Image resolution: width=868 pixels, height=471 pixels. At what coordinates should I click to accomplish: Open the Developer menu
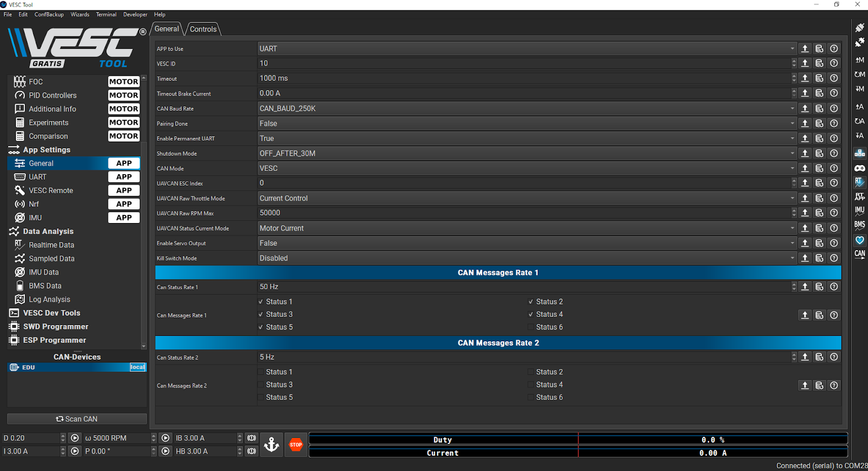[x=135, y=15]
